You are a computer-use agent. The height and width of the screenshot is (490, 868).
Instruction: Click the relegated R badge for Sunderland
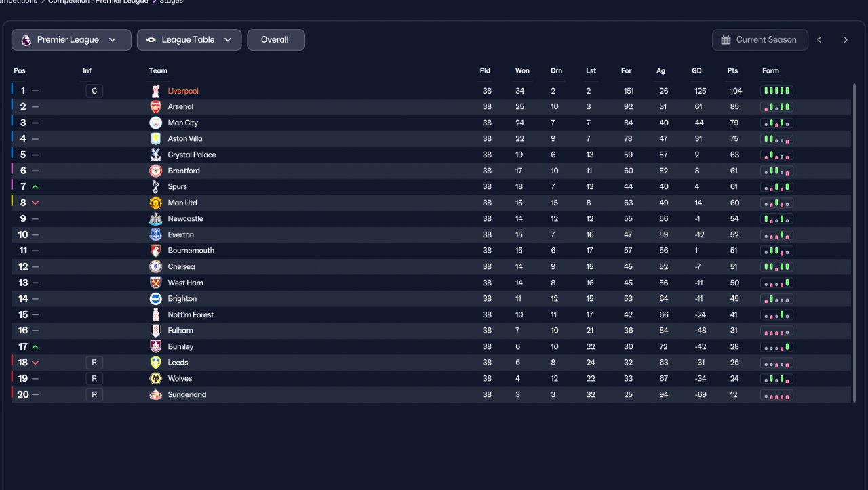coord(94,394)
